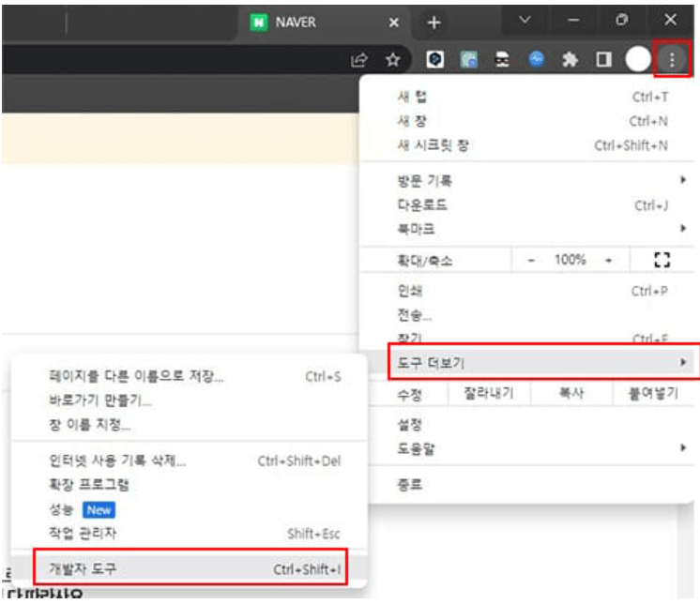Open a new tab with plus button
This screenshot has width=700, height=604.
point(434,23)
